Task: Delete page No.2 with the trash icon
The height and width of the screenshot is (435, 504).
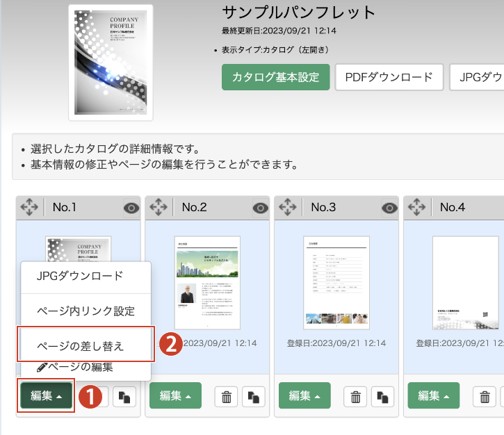Action: (226, 396)
